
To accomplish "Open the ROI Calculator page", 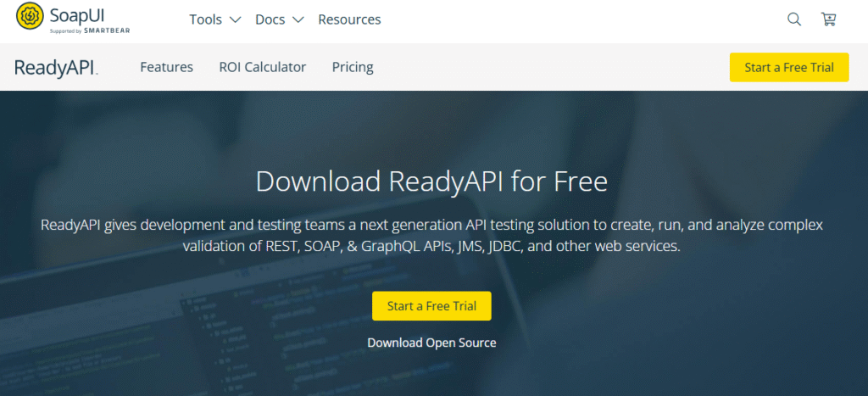I will pyautogui.click(x=263, y=67).
